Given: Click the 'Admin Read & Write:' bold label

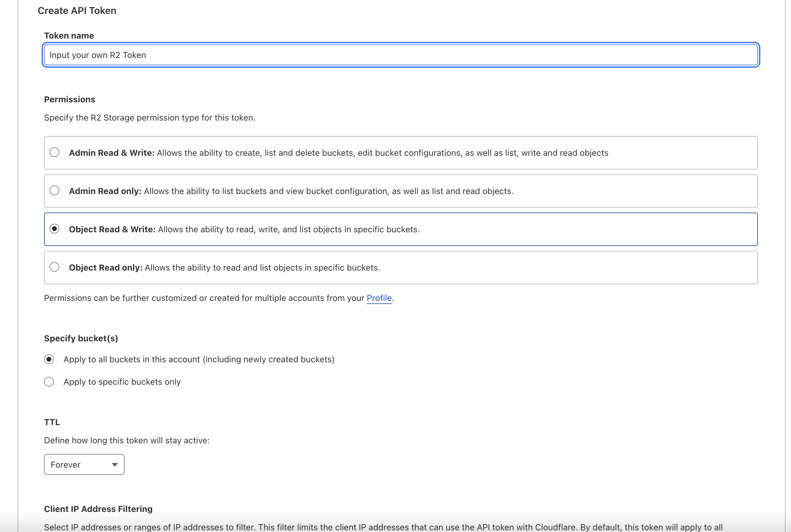Looking at the screenshot, I should coord(112,153).
